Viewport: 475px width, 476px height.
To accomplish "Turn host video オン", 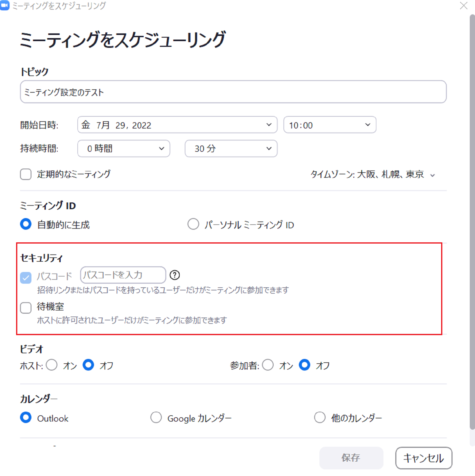I will (x=52, y=365).
